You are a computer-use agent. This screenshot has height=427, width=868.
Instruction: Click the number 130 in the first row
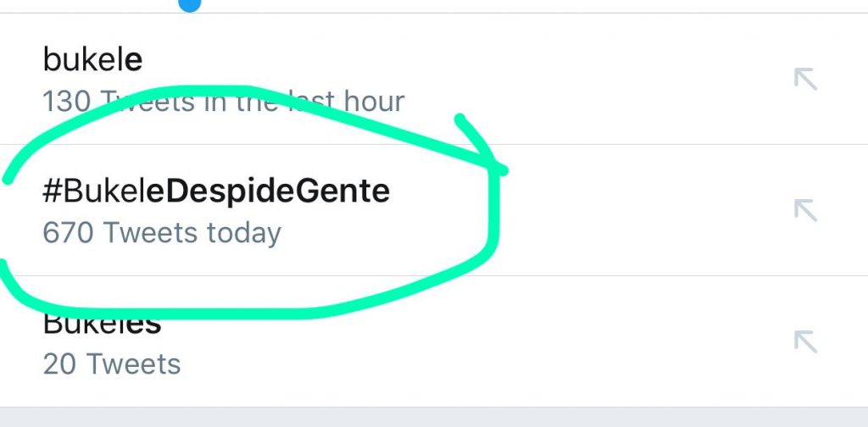[66, 102]
